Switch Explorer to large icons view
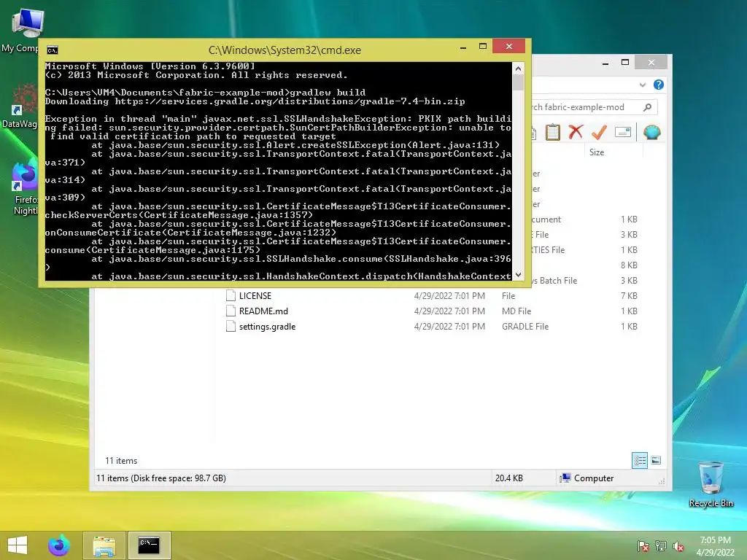The width and height of the screenshot is (747, 560). (x=656, y=460)
